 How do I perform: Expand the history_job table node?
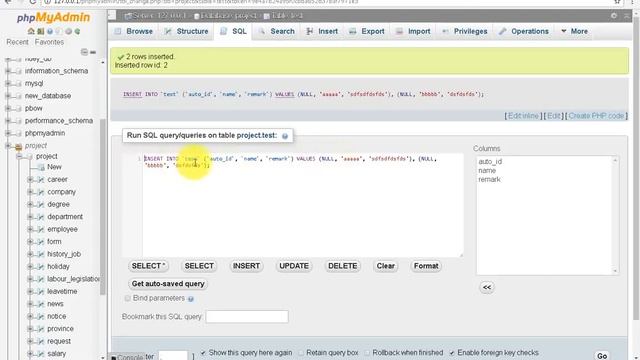point(30,254)
